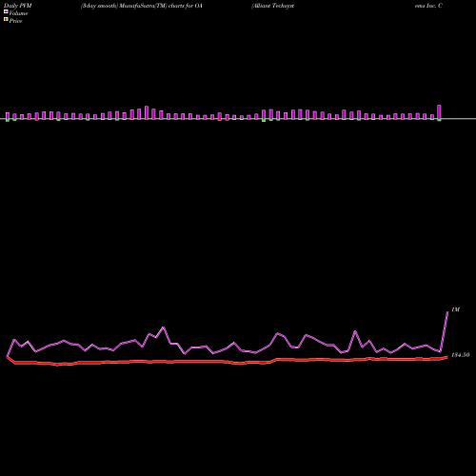
Task: Click the end point of the red price line
Action: (447, 357)
